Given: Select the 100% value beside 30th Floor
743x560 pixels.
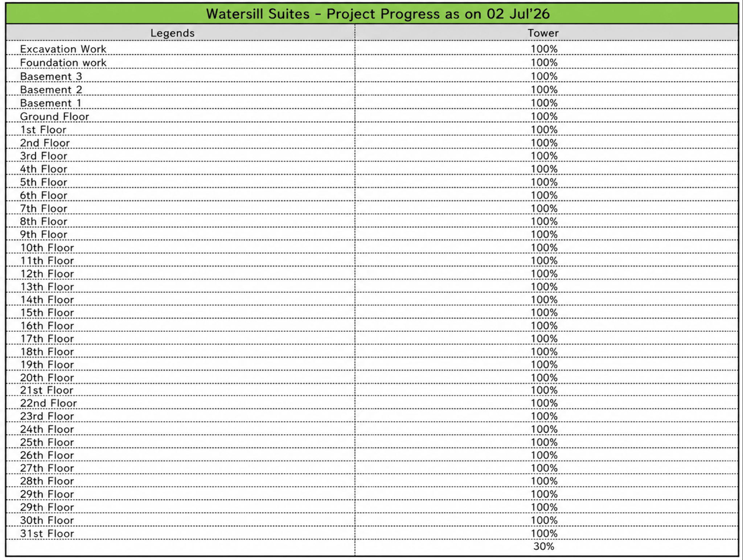Looking at the screenshot, I should click(x=544, y=520).
